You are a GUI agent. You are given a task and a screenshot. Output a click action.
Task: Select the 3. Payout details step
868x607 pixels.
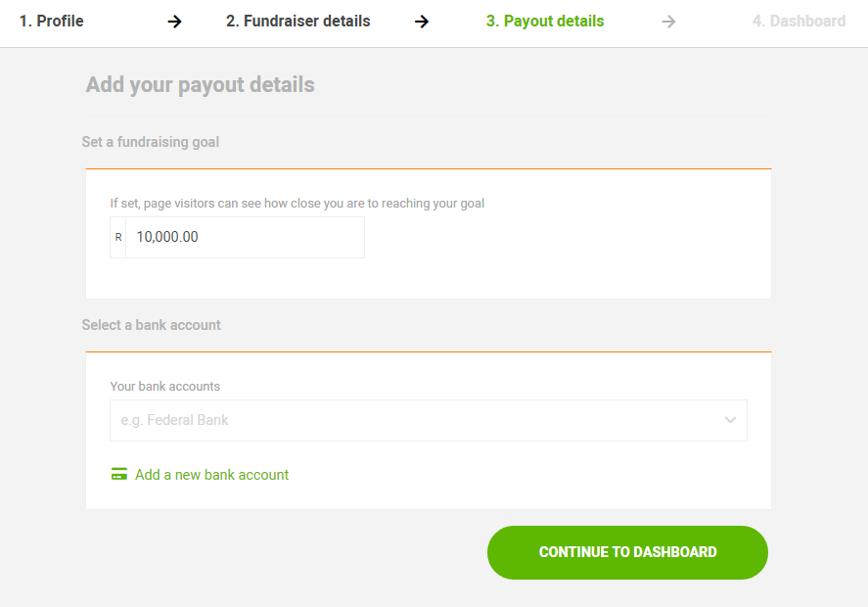coord(544,22)
